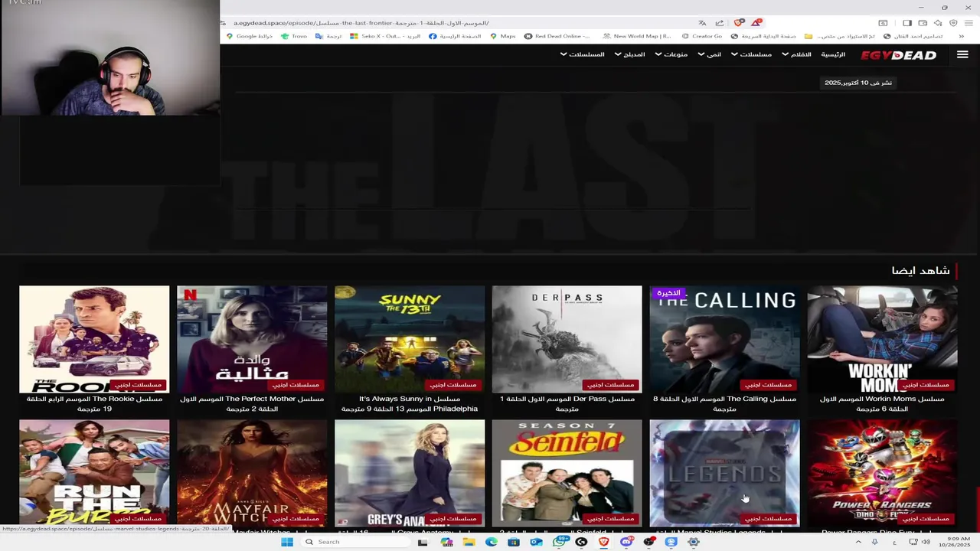Expand the منوعات dropdown menu

(671, 54)
